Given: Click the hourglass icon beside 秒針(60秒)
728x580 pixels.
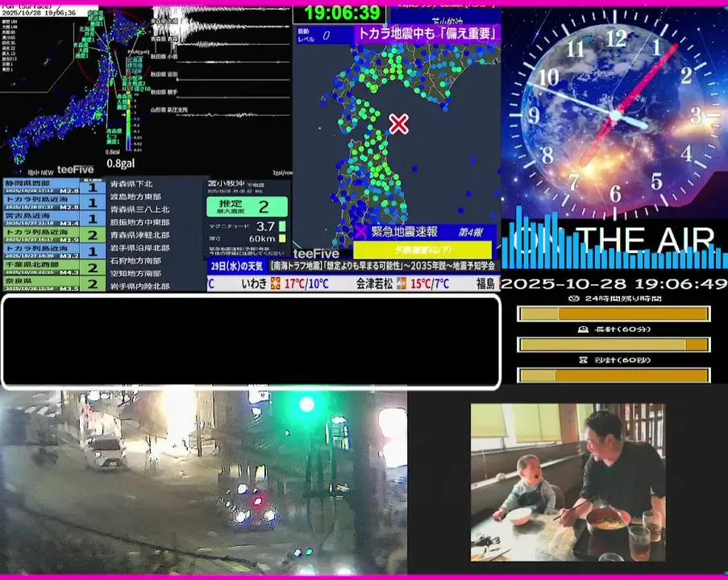Looking at the screenshot, I should 584,359.
